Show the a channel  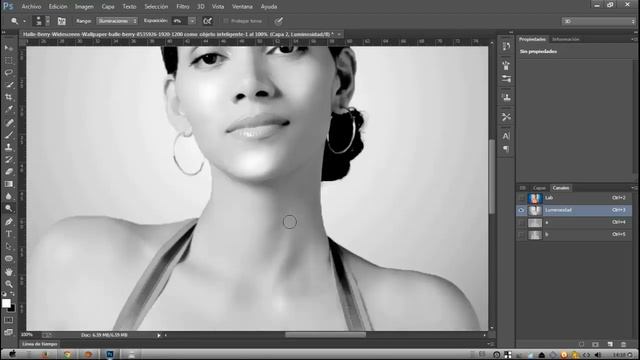(521, 222)
